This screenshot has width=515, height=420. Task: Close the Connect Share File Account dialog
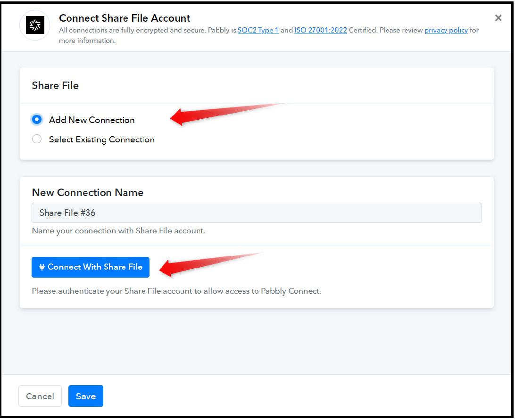498,18
